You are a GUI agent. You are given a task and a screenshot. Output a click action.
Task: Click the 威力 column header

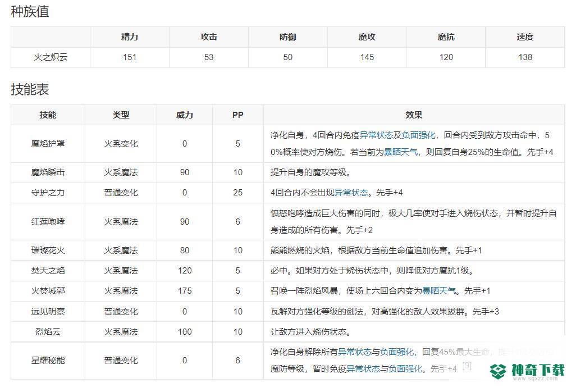point(184,115)
